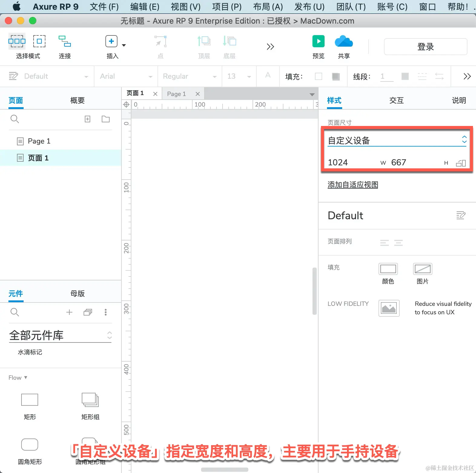Viewport: 476px width, 473px height.
Task: Click the 添加自适应视图 link
Action: pos(353,185)
